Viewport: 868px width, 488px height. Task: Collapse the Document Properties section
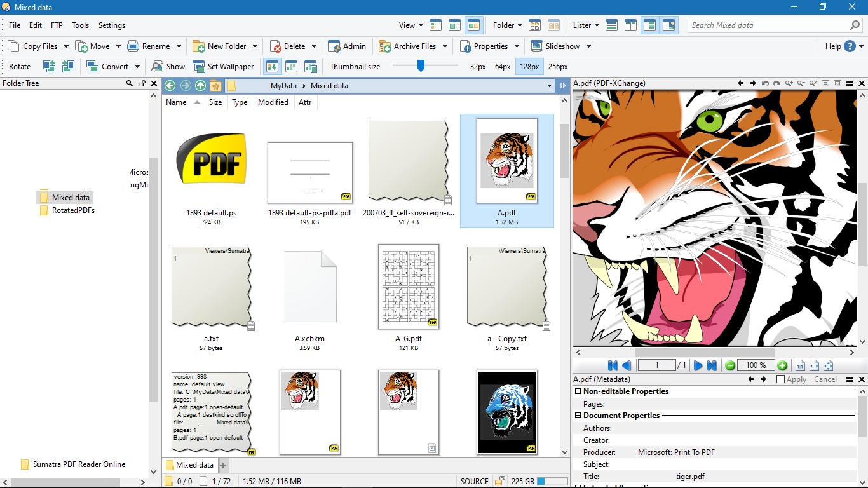click(578, 416)
